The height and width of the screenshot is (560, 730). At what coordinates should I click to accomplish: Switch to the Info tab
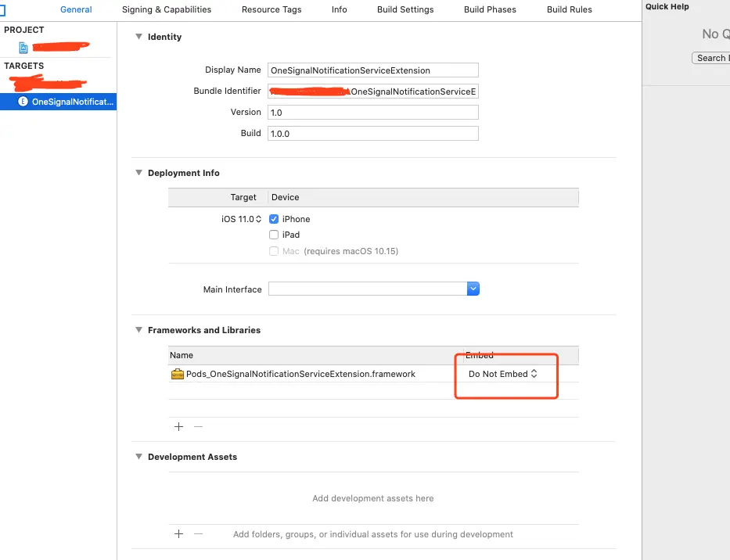[x=339, y=9]
